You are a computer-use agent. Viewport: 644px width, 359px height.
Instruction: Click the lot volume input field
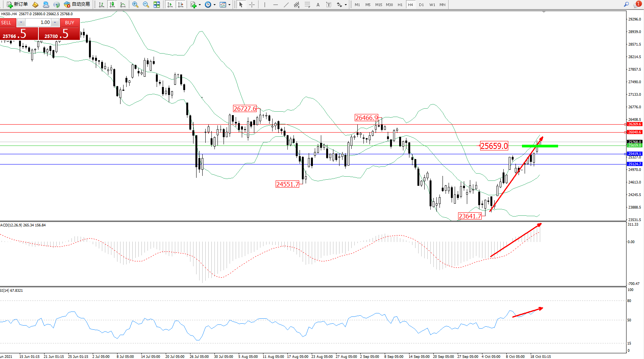click(x=38, y=22)
